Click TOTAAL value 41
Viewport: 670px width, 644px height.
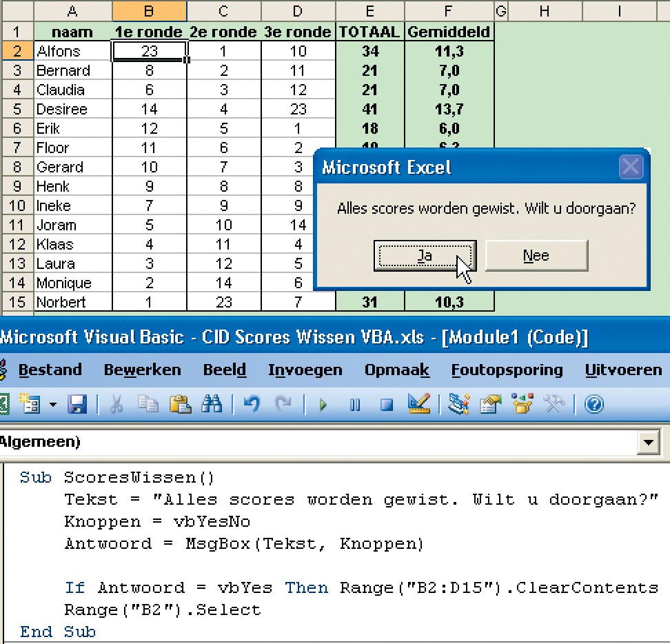point(370,109)
